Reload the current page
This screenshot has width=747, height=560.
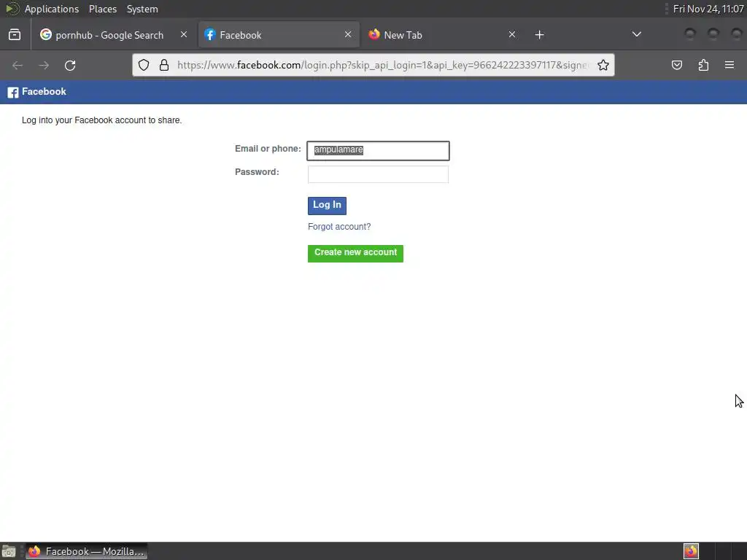[x=70, y=65]
